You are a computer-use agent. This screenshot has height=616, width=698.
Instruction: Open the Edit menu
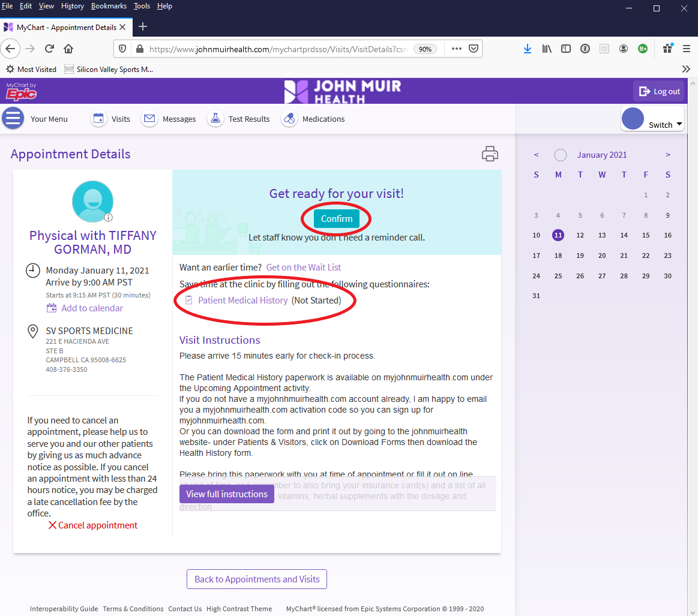pos(25,6)
